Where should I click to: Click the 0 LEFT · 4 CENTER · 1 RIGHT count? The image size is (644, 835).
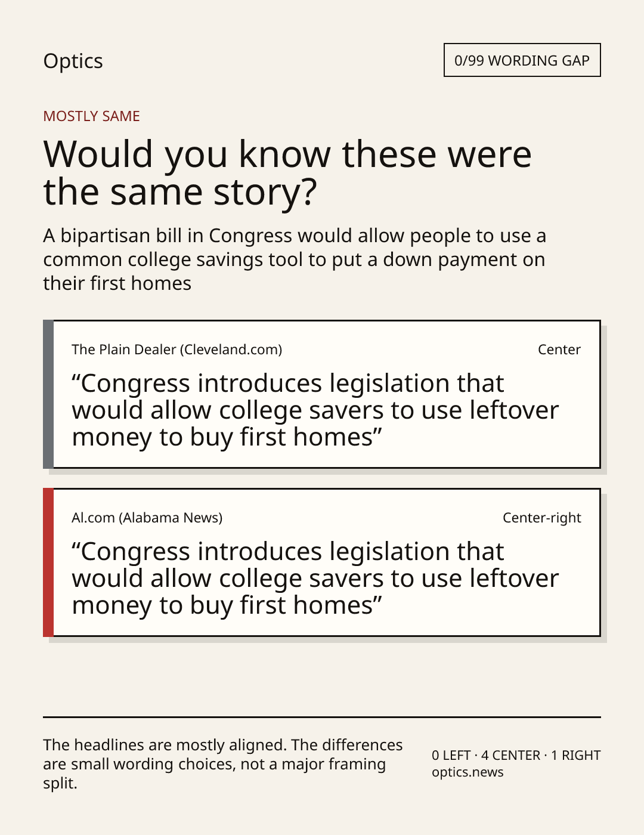(x=516, y=755)
